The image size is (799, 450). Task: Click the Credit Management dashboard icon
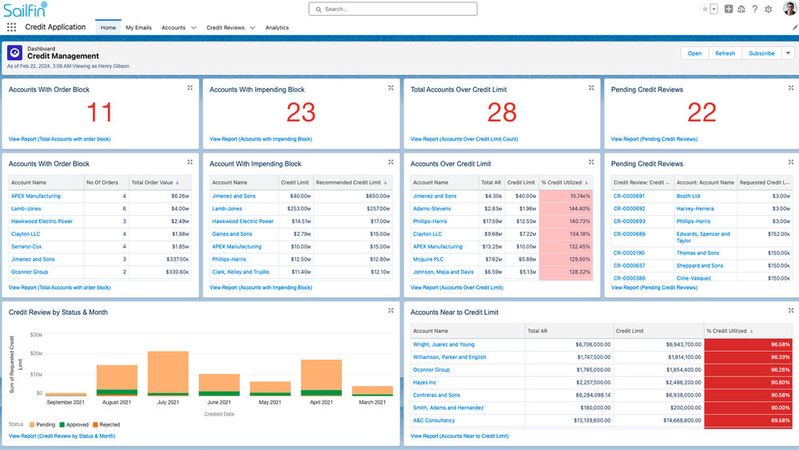15,53
